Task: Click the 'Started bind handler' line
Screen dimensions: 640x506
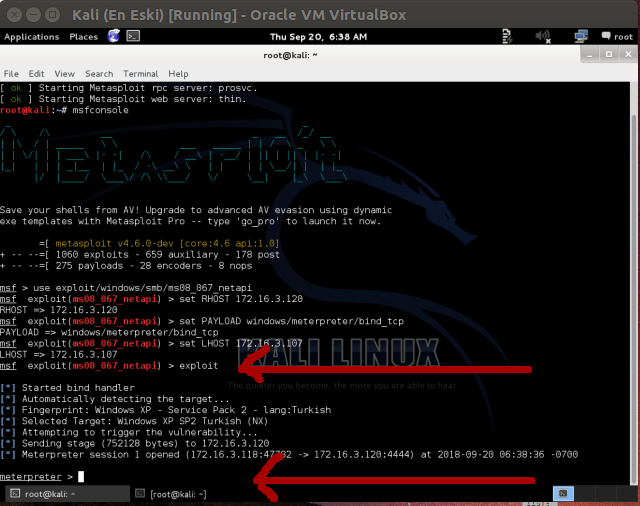Action: tap(67, 388)
